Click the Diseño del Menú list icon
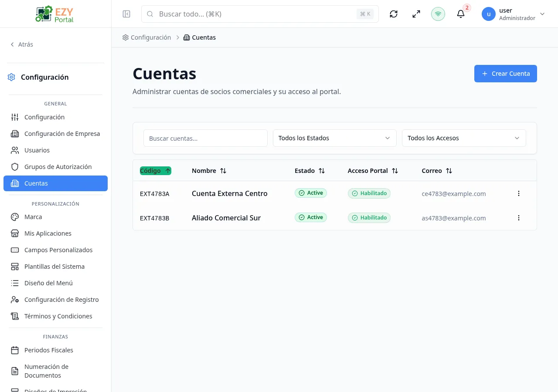Screen dimensions: 558x392 pyautogui.click(x=15, y=283)
